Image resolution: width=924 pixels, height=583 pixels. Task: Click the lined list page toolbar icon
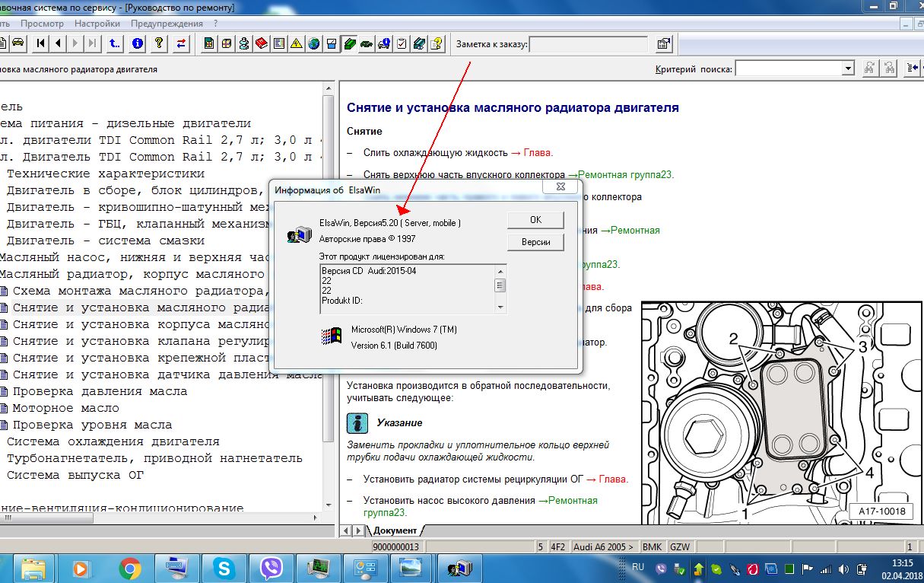[x=279, y=43]
